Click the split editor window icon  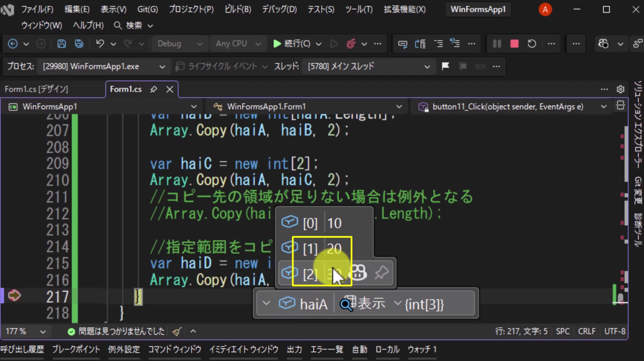click(620, 106)
